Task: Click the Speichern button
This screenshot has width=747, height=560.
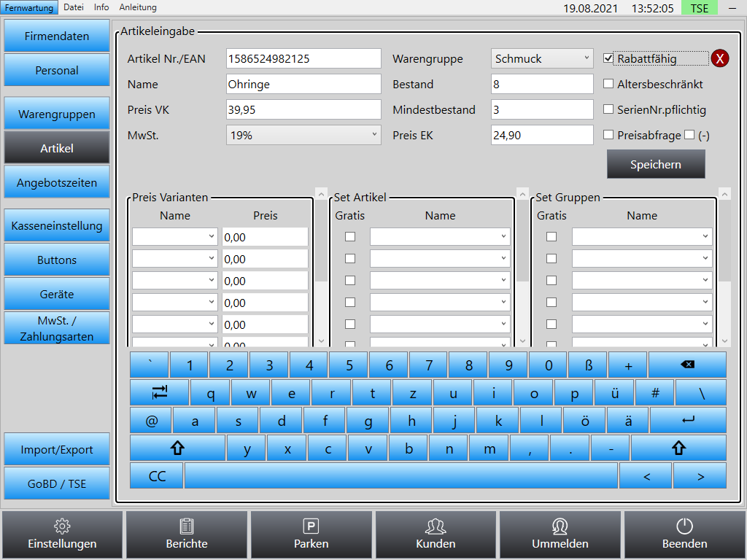Action: click(656, 164)
